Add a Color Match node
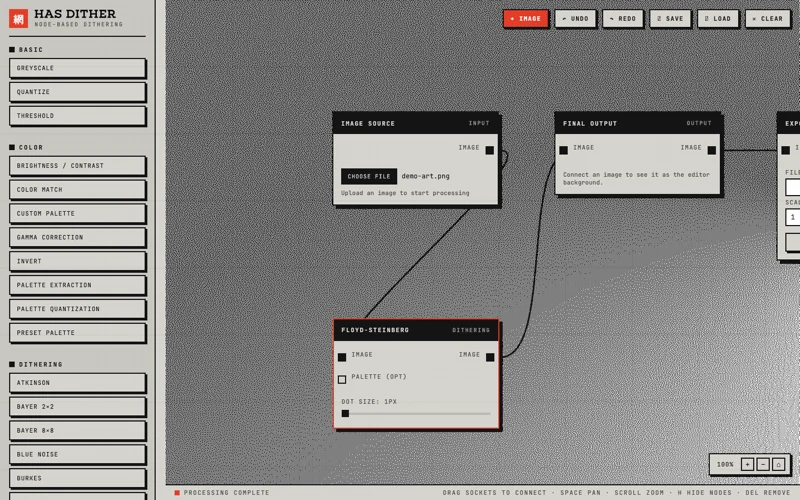This screenshot has width=800, height=500. point(77,189)
